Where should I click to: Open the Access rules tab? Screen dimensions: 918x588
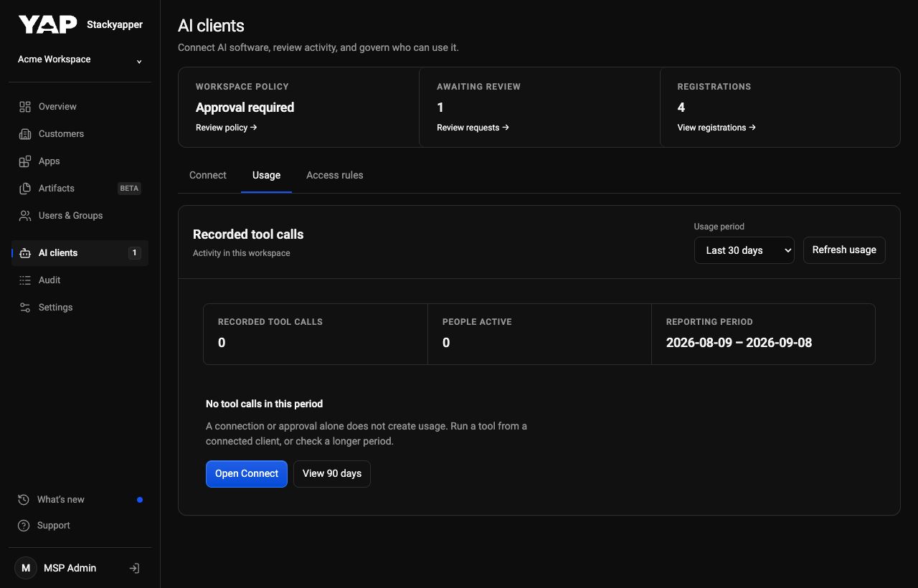(335, 175)
